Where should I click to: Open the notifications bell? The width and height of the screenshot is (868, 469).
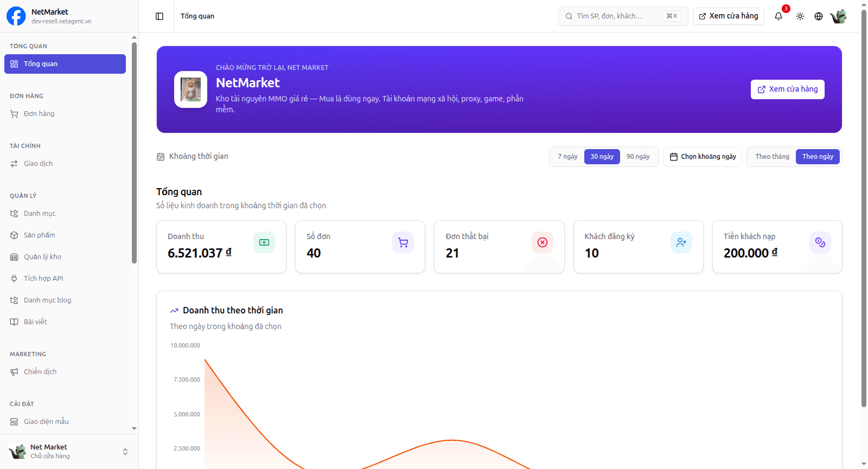pyautogui.click(x=778, y=16)
